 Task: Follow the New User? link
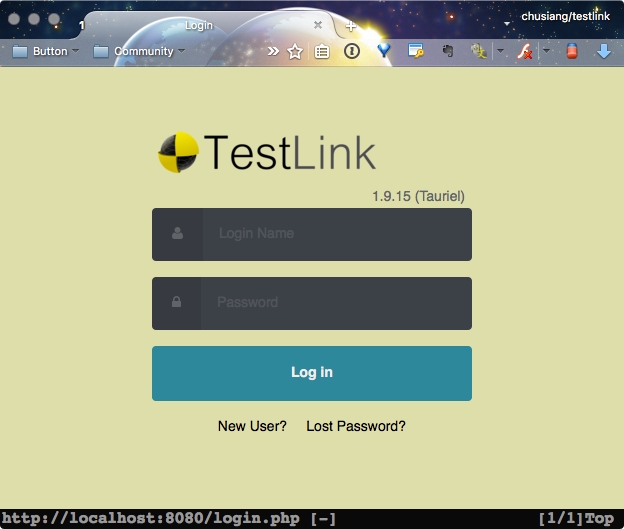tap(252, 426)
